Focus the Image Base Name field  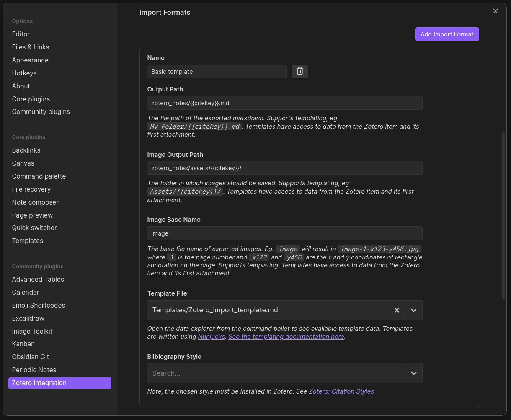tap(285, 233)
